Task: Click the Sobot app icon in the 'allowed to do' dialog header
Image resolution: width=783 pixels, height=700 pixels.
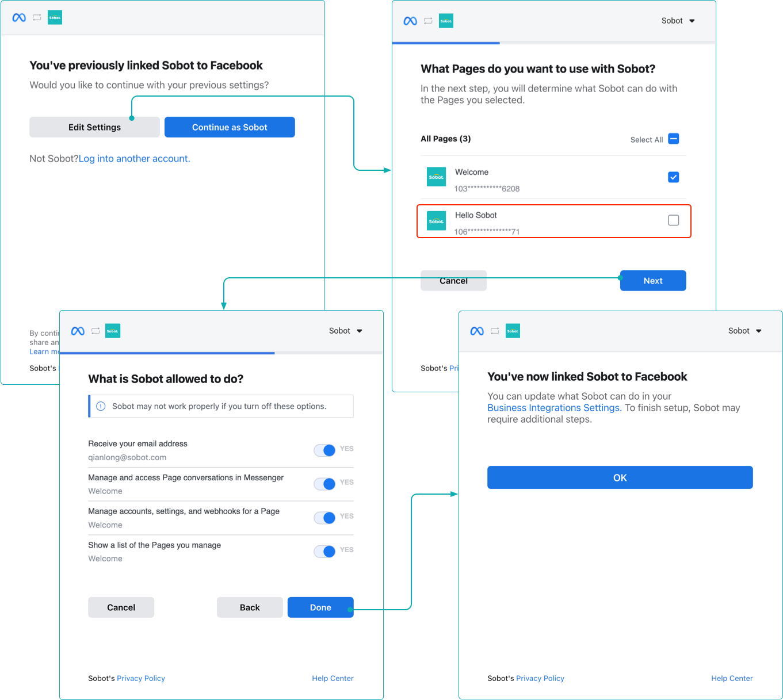Action: point(113,331)
